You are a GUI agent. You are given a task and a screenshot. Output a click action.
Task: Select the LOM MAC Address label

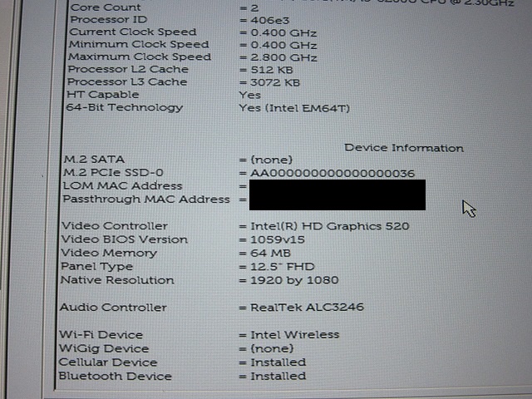pyautogui.click(x=122, y=186)
